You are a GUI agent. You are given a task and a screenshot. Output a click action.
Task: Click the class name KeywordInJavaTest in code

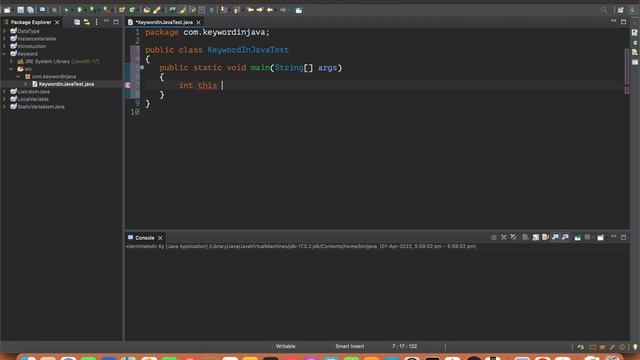coord(248,50)
